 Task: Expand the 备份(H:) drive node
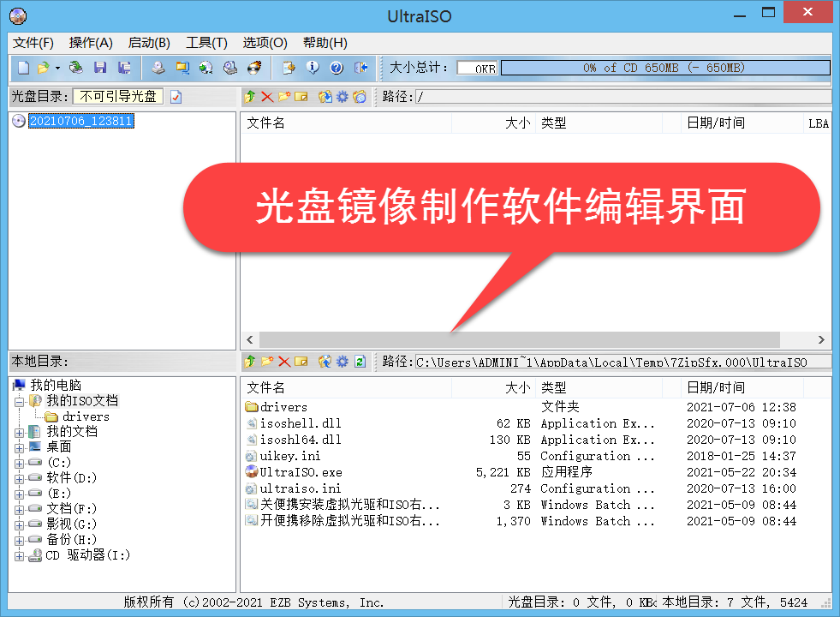point(20,541)
